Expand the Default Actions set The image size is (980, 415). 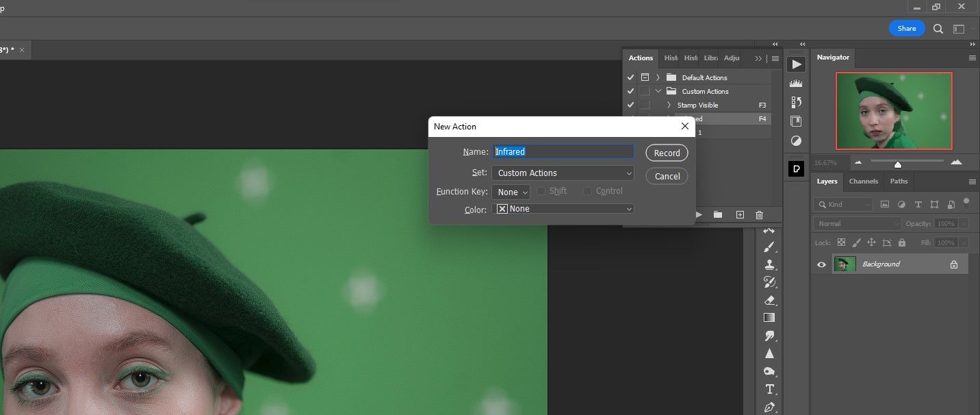click(x=658, y=77)
